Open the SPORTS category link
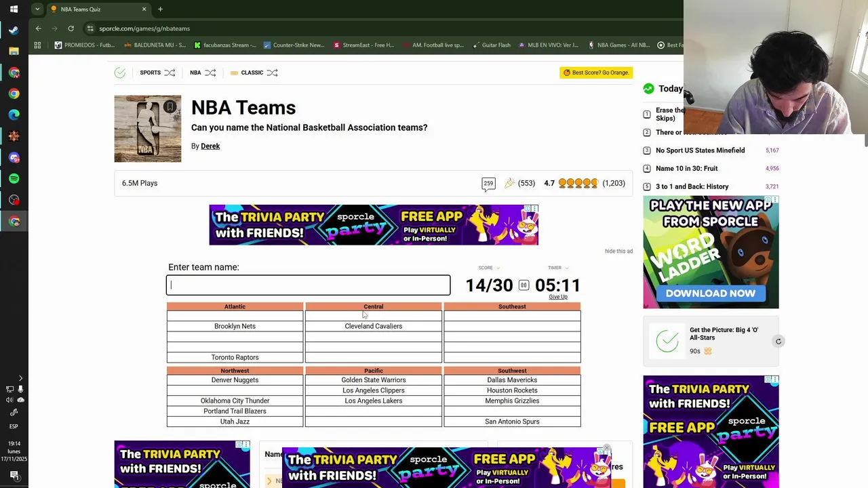868x488 pixels. (150, 73)
